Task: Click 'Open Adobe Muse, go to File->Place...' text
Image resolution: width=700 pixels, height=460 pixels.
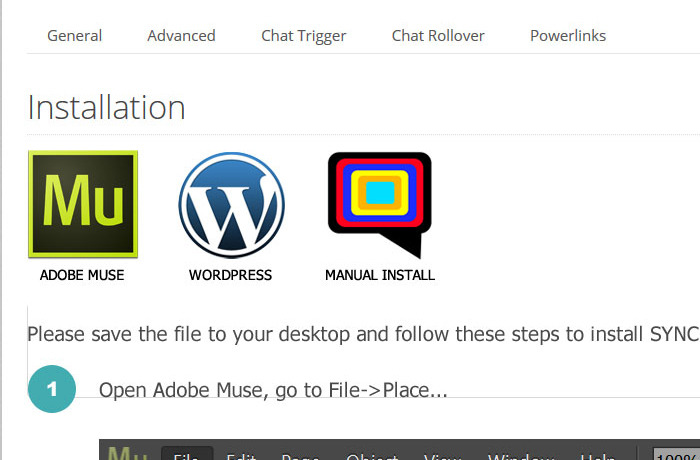Action: tap(273, 390)
